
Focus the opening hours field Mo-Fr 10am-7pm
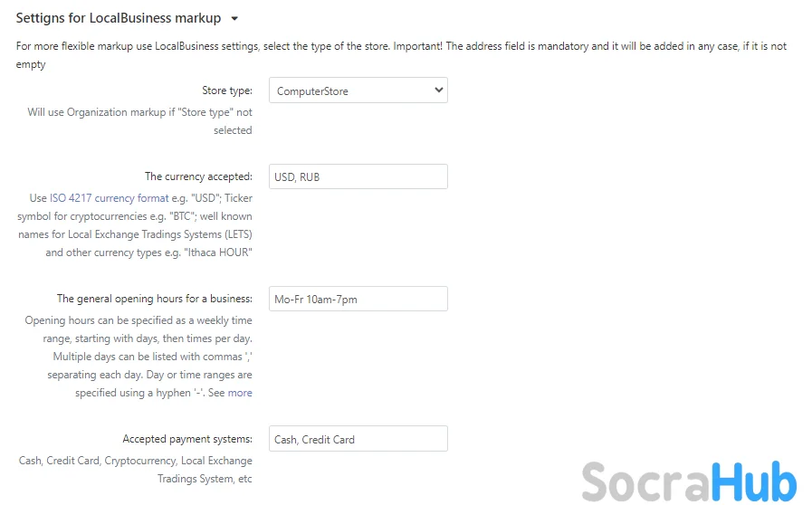click(358, 299)
